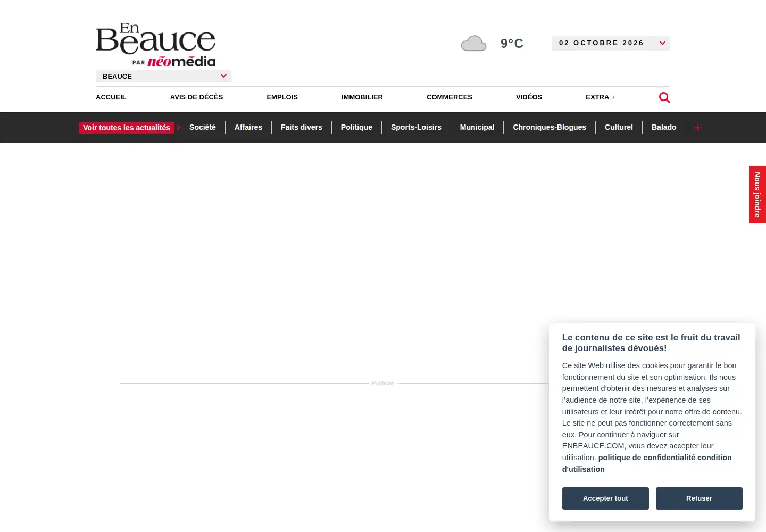Select the Culturel category
This screenshot has width=766, height=532.
tap(619, 127)
